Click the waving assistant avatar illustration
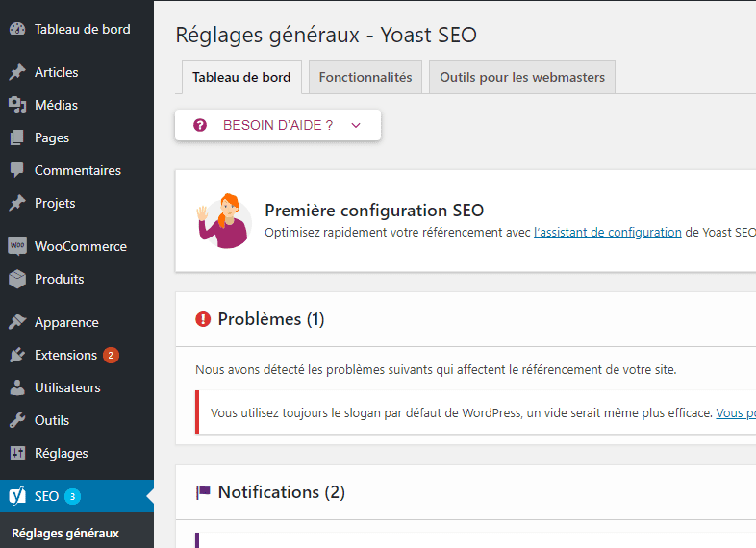This screenshot has width=756, height=548. (225, 221)
